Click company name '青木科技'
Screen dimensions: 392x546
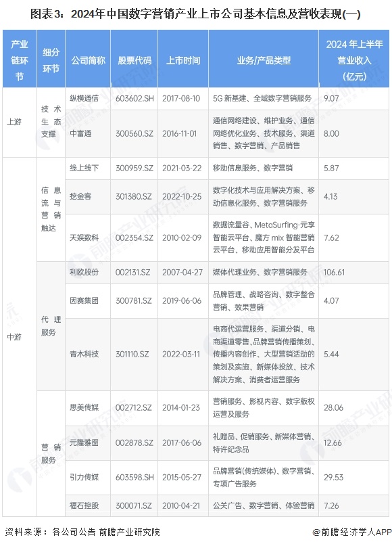click(x=84, y=354)
